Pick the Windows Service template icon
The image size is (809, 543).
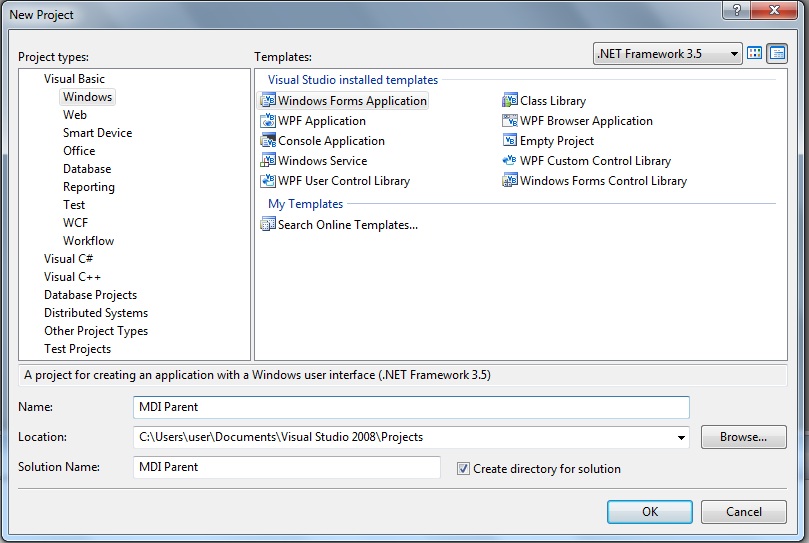point(268,161)
